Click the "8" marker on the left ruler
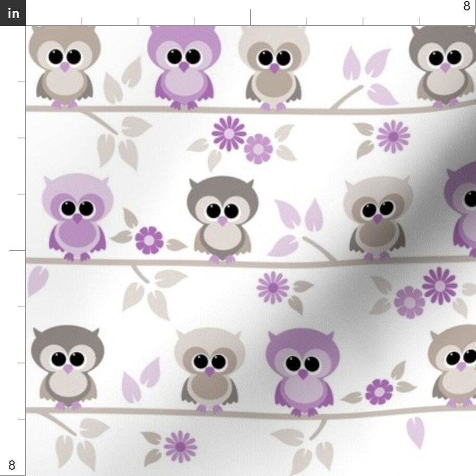This screenshot has width=476, height=476. pos(12,465)
